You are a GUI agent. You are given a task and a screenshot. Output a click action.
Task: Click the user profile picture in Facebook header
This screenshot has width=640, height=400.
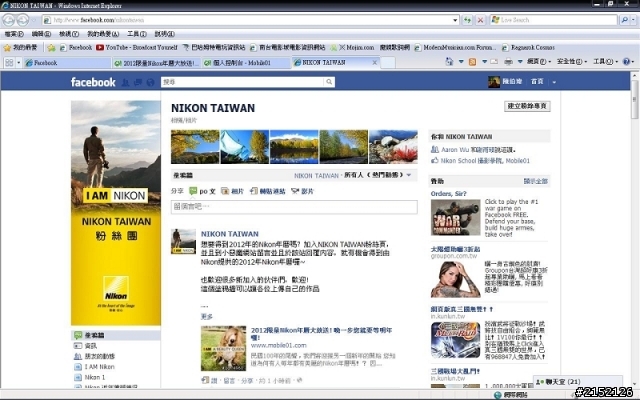(494, 82)
